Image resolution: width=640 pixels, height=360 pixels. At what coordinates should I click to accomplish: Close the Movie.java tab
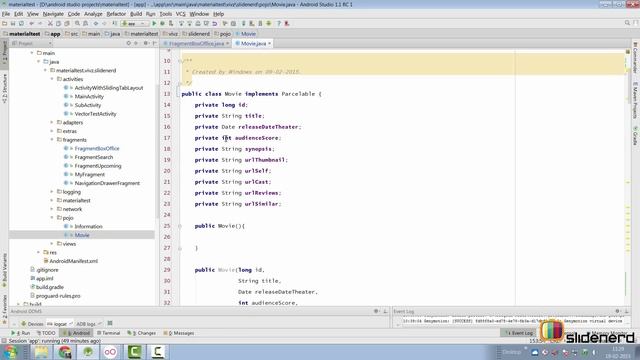(x=269, y=43)
